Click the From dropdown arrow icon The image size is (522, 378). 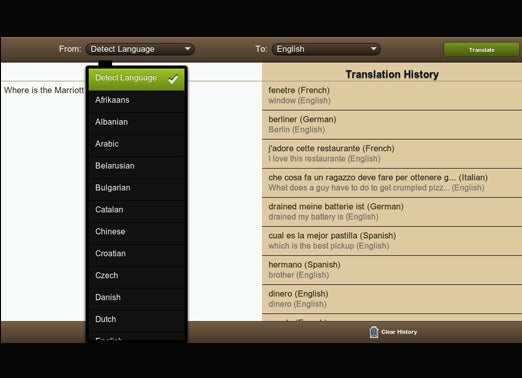coord(188,49)
